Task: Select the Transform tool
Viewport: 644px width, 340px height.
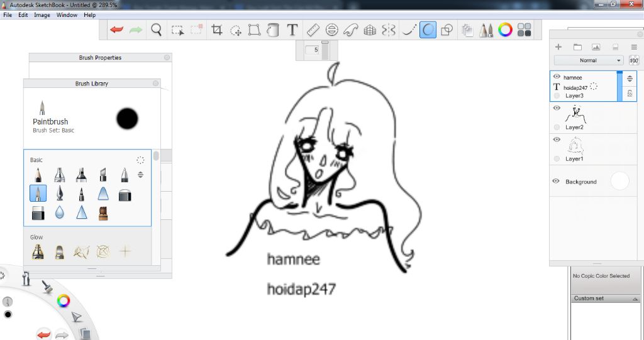Action: 254,30
